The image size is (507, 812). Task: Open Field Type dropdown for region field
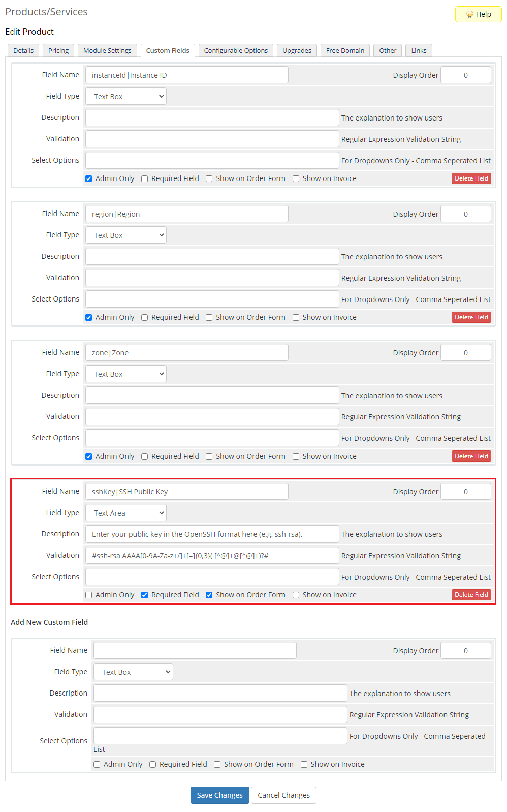126,235
